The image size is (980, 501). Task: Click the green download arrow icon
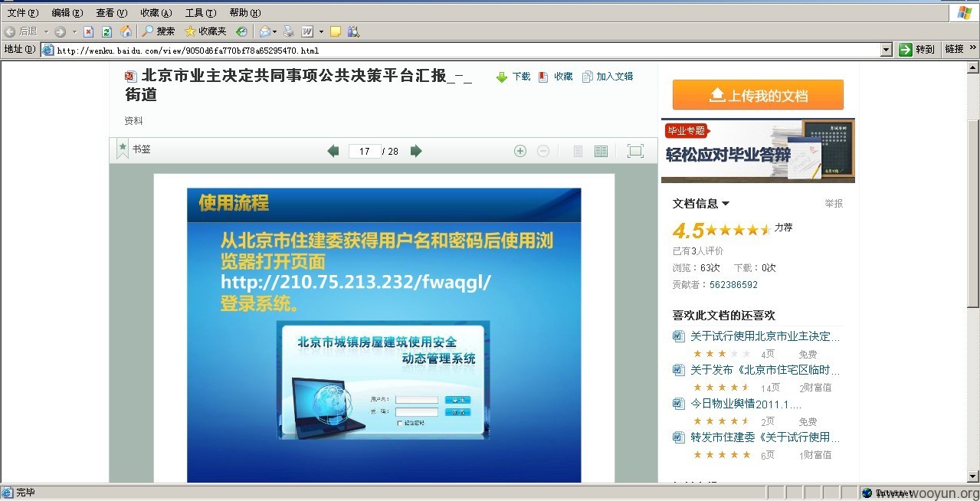click(502, 77)
